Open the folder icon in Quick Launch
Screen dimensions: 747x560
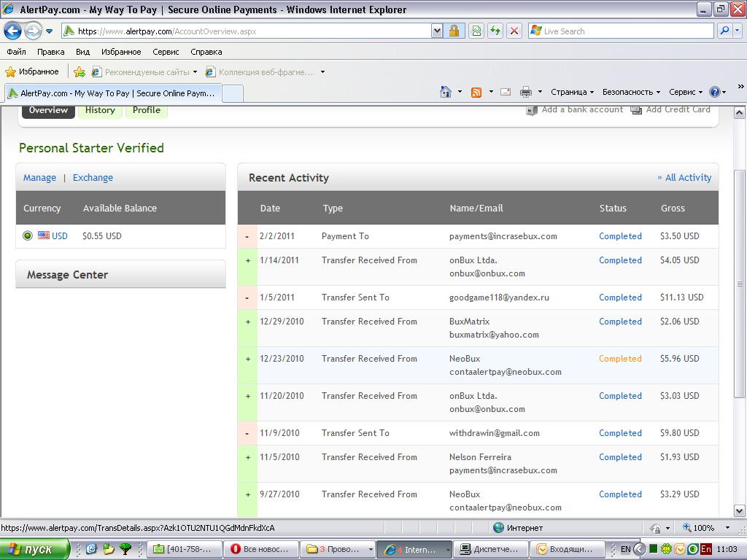click(x=109, y=549)
